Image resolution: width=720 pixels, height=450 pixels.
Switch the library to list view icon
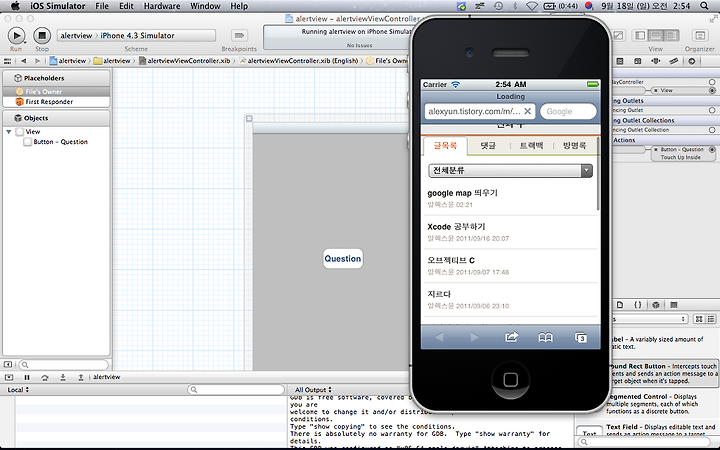pyautogui.click(x=711, y=319)
